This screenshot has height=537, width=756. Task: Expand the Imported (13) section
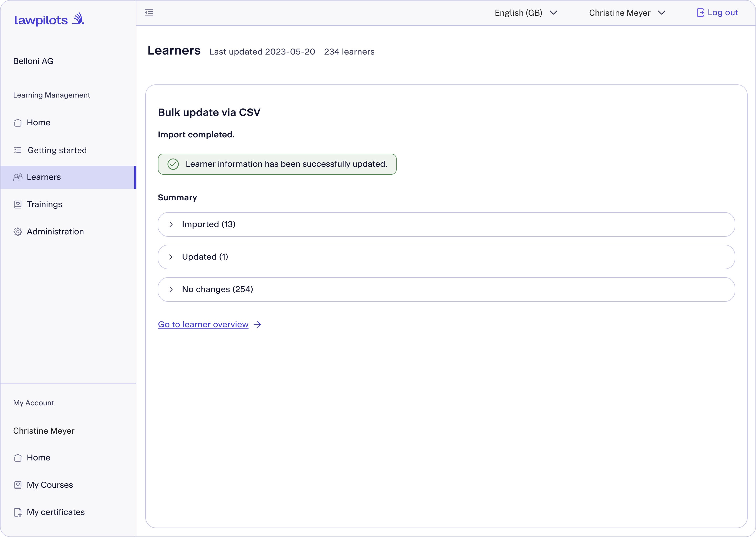point(446,224)
